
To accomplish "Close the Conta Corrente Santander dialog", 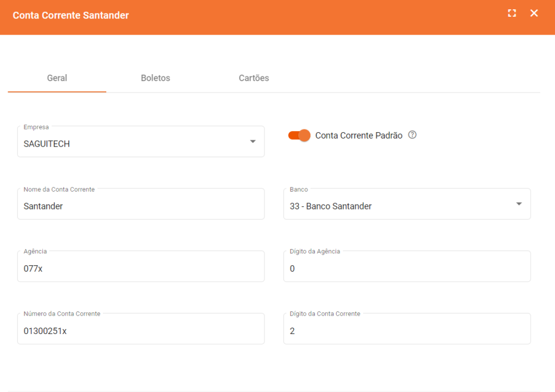I will coord(534,14).
